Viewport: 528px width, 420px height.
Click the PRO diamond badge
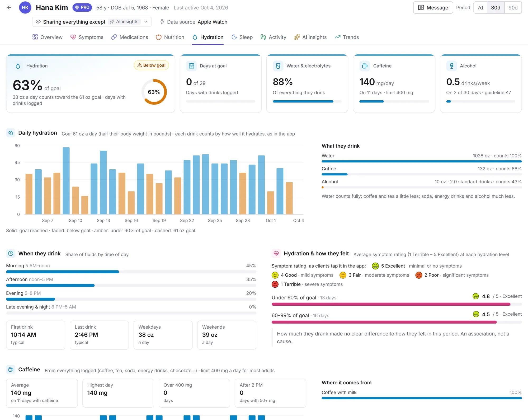click(x=82, y=7)
